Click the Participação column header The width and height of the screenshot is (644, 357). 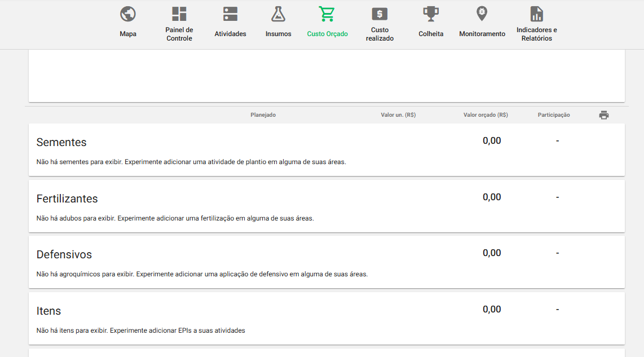[x=554, y=115]
